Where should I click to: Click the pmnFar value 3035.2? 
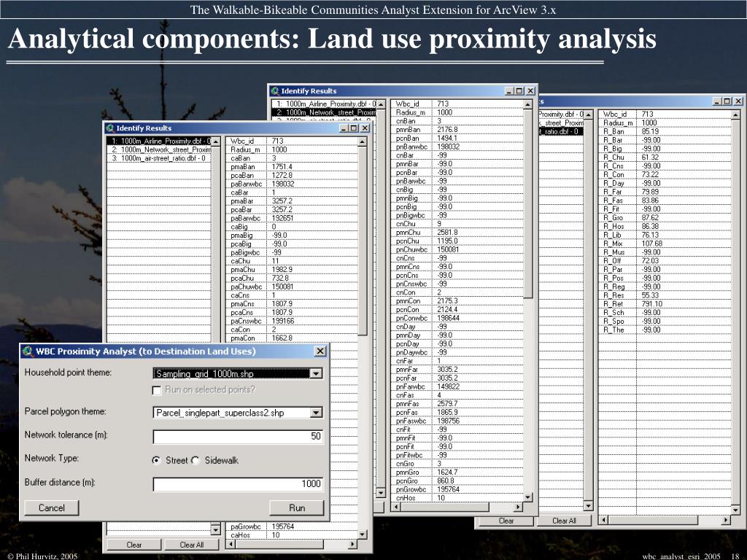pyautogui.click(x=447, y=370)
